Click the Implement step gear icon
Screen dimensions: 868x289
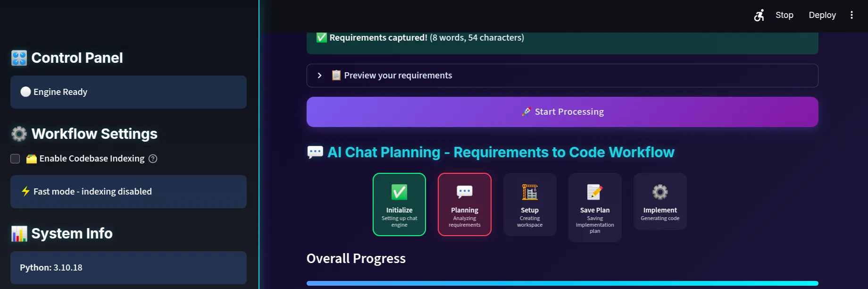[659, 192]
